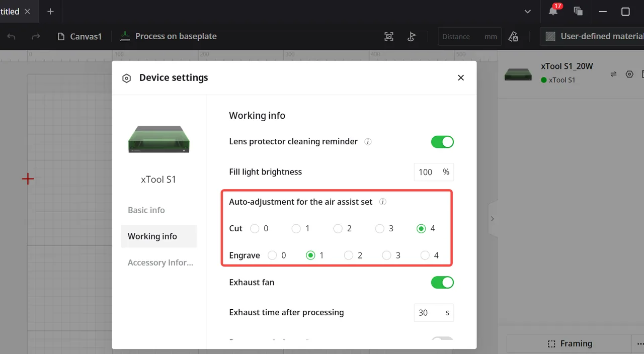
Task: Open device settings hexagon in side panel
Action: (629, 74)
